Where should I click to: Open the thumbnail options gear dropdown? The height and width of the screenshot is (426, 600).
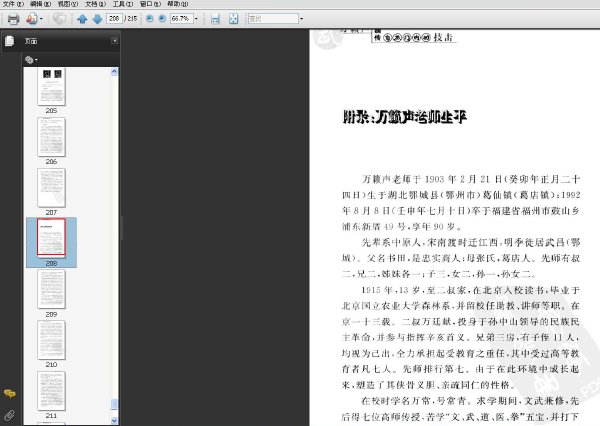click(x=31, y=60)
